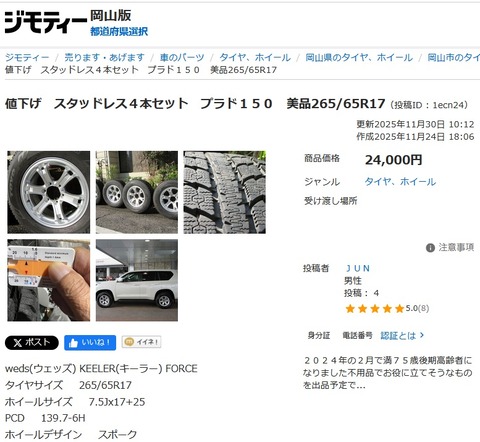Click the five-star seller rating
The image size is (480, 442).
coord(375,308)
